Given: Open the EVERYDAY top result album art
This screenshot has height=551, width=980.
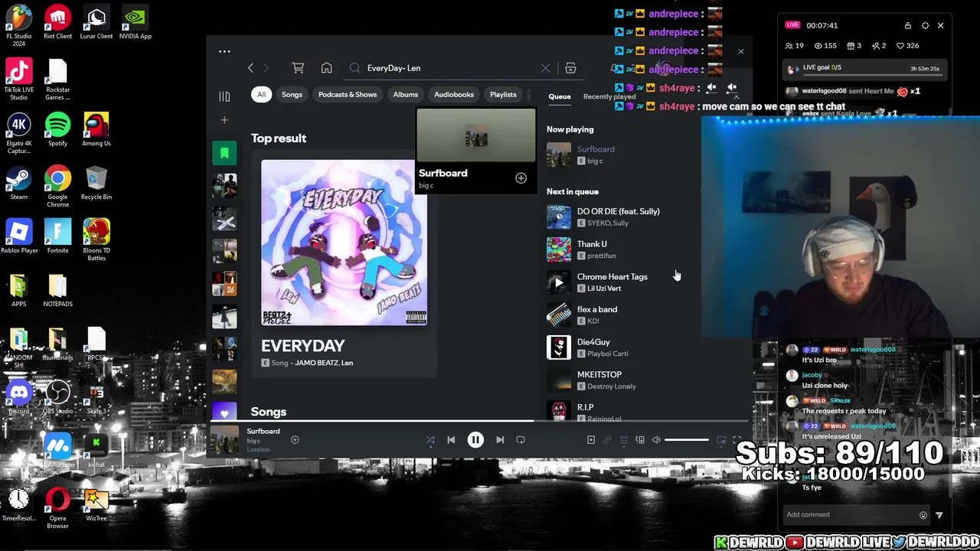Looking at the screenshot, I should 344,243.
